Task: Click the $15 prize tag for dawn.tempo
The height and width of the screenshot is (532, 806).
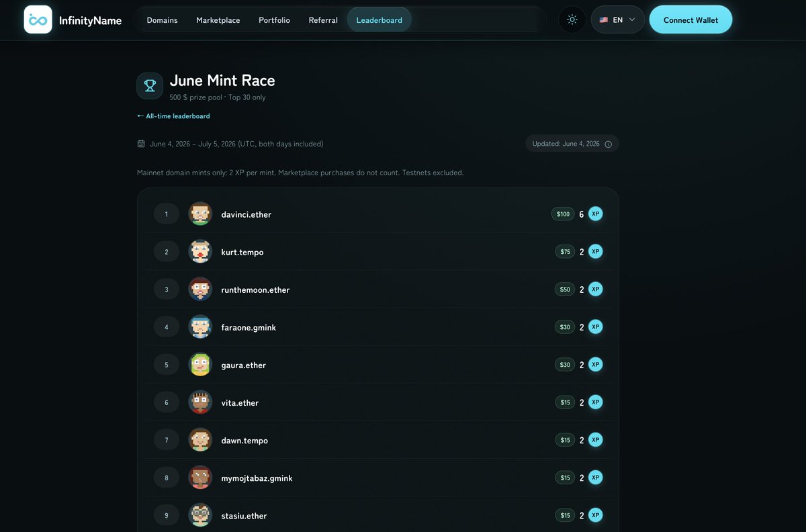Action: (x=565, y=440)
